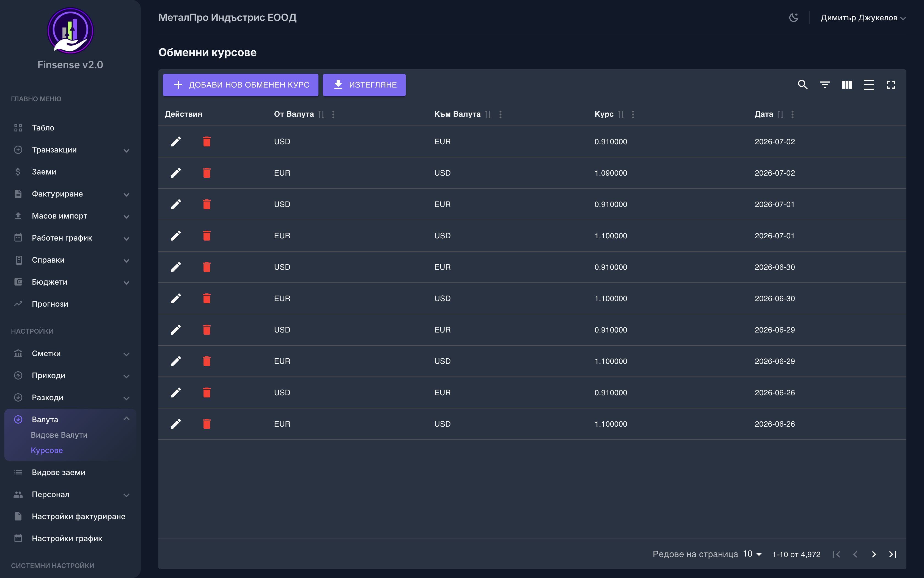Edit the EUR to USD 2026-07-01 row
The height and width of the screenshot is (578, 924).
pos(176,236)
